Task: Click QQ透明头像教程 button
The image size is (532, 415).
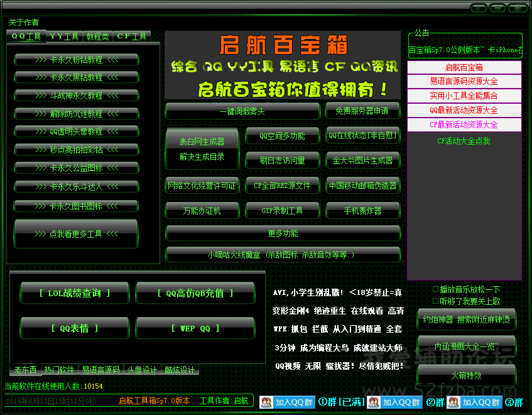Action: coord(77,131)
